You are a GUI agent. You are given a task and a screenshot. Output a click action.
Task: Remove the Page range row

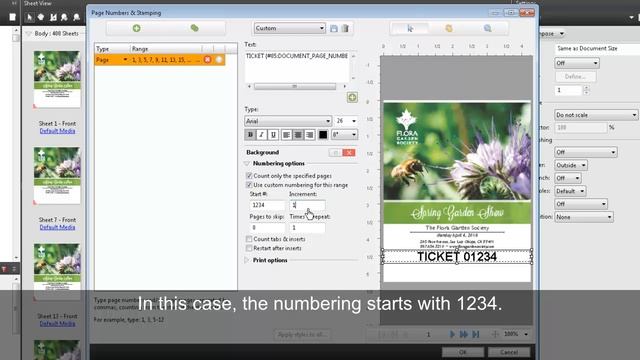207,60
